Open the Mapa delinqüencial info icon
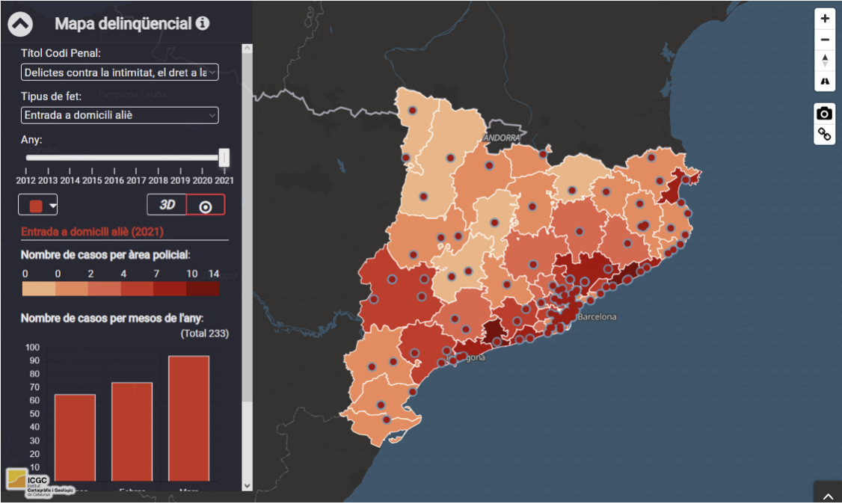 (x=203, y=23)
